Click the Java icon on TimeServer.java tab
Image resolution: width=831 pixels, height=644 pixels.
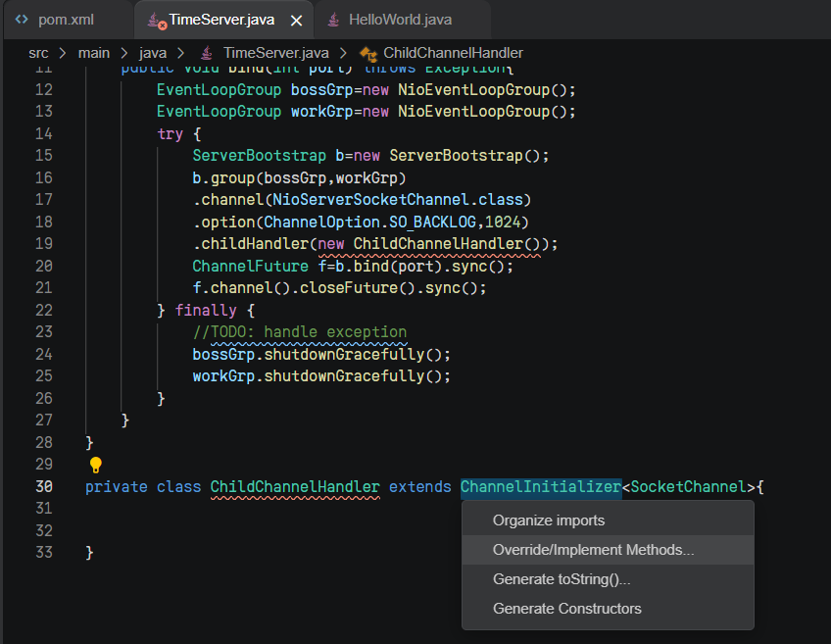click(155, 21)
